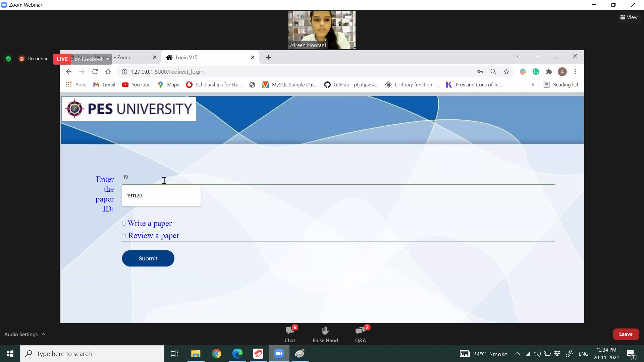Click the Raise Hand icon

[x=325, y=334]
